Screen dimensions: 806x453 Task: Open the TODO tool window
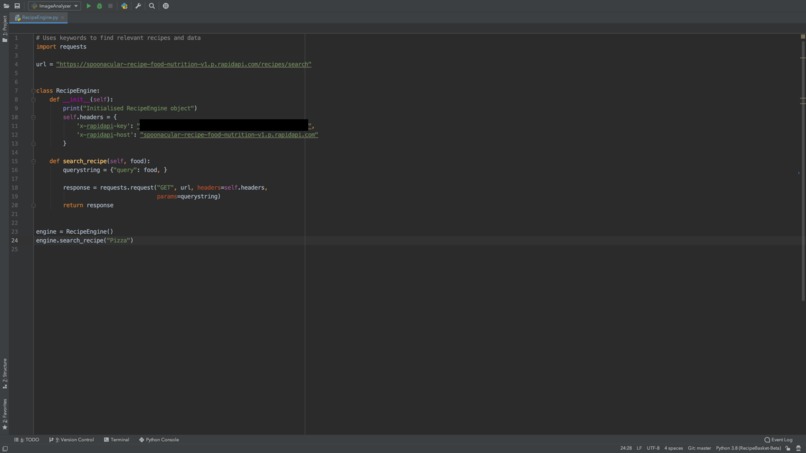(x=27, y=440)
